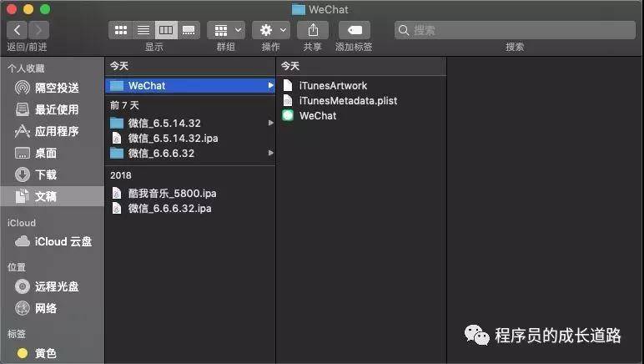This screenshot has height=364, width=644.
Task: Open Recents (最近使用) in sidebar
Action: tap(53, 109)
